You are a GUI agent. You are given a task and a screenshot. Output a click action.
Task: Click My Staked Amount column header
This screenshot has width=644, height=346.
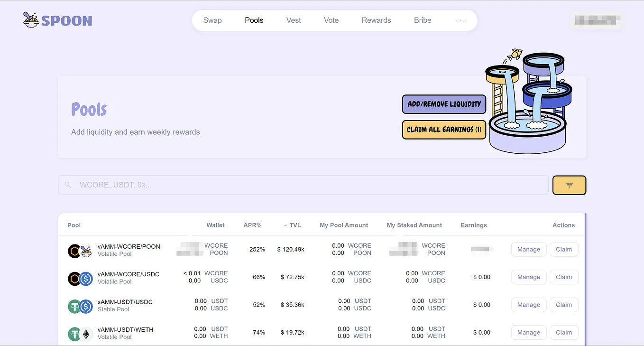[x=414, y=225]
